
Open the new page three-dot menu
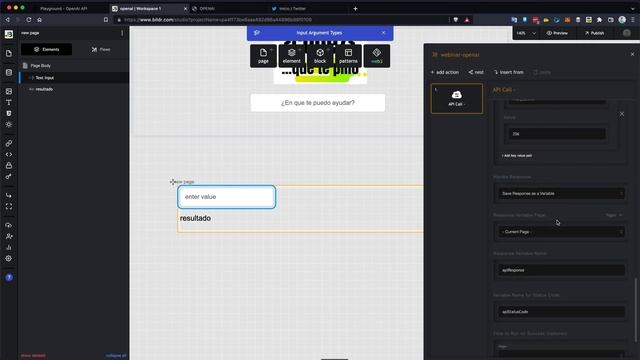pyautogui.click(x=122, y=33)
